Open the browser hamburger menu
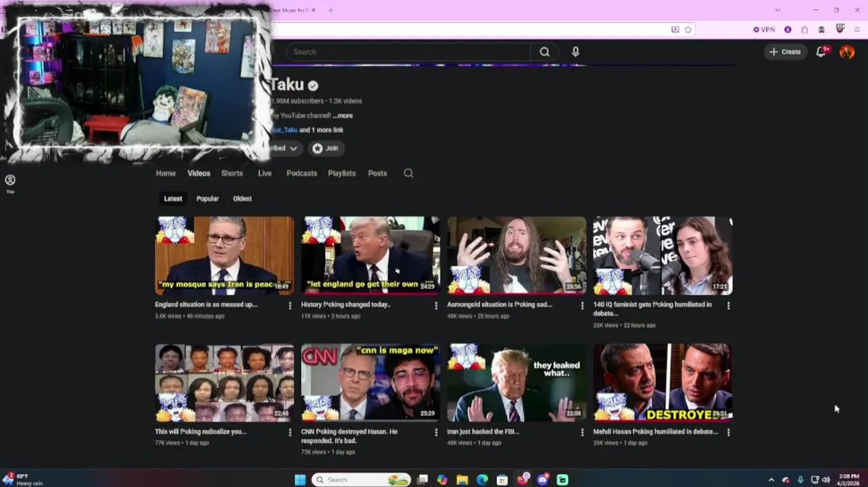The width and height of the screenshot is (868, 487). point(857,30)
